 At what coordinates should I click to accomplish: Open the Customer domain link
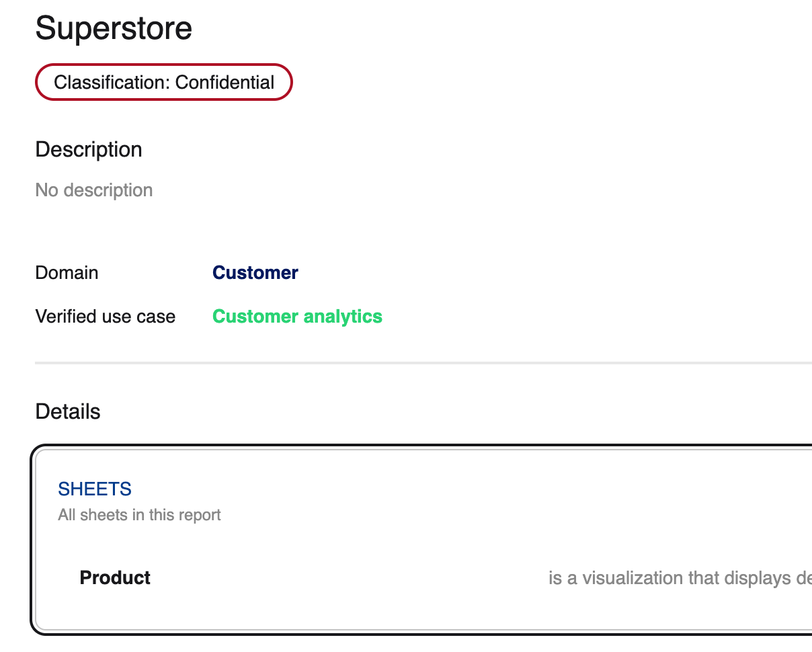coord(255,273)
